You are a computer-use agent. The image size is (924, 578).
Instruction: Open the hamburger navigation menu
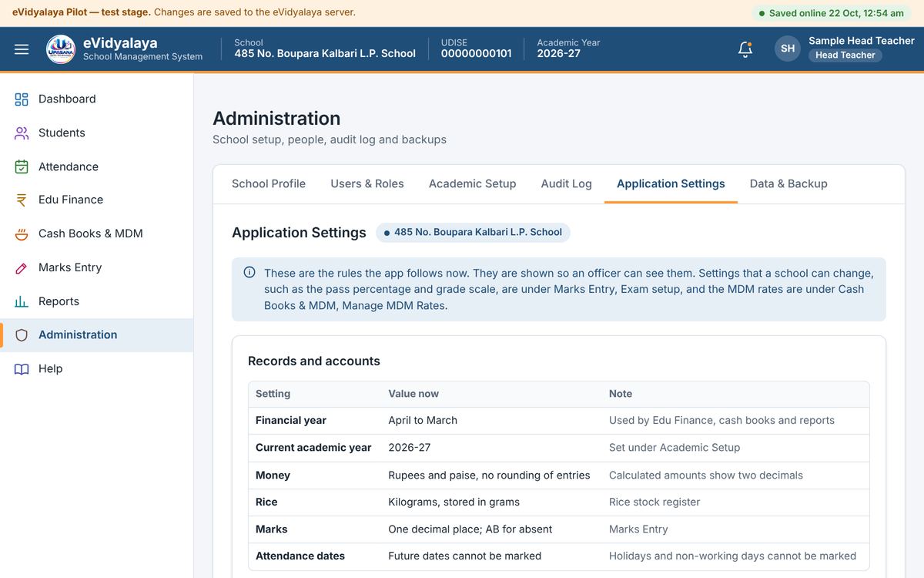click(22, 49)
